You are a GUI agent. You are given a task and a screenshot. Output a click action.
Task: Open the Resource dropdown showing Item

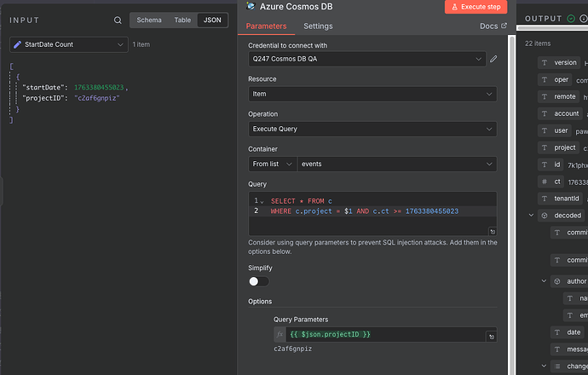coord(372,95)
